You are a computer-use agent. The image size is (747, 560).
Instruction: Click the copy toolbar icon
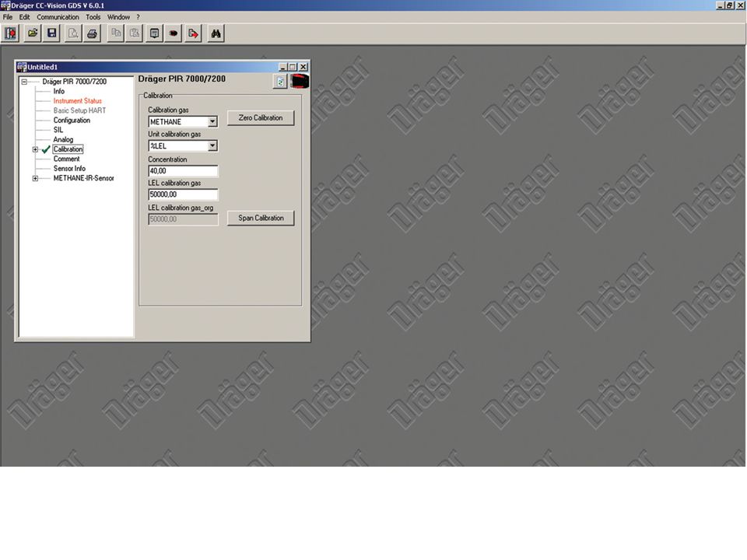116,33
